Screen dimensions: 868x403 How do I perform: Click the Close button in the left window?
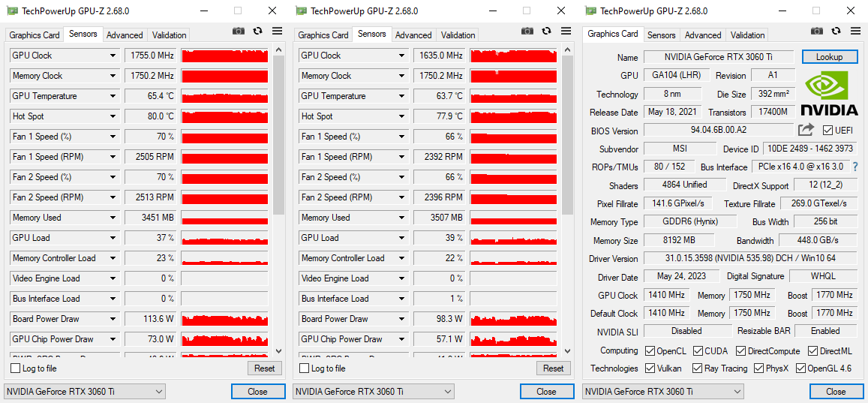257,392
